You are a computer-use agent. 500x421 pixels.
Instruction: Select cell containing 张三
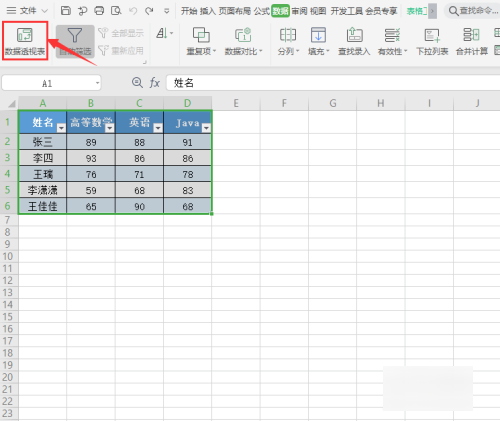43,142
